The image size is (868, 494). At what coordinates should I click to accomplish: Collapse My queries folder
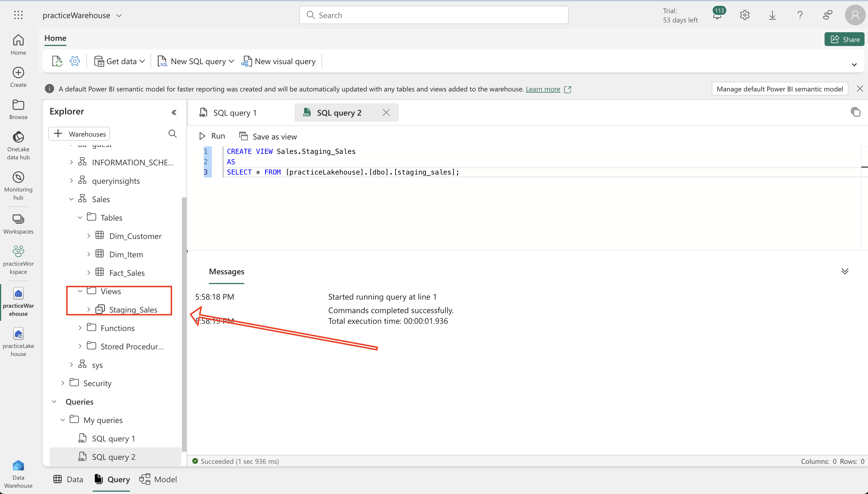click(62, 420)
